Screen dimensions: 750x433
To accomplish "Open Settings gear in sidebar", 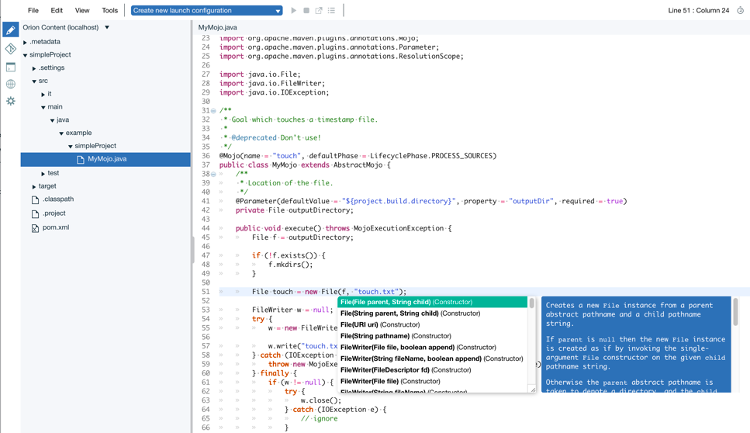I will [x=10, y=101].
